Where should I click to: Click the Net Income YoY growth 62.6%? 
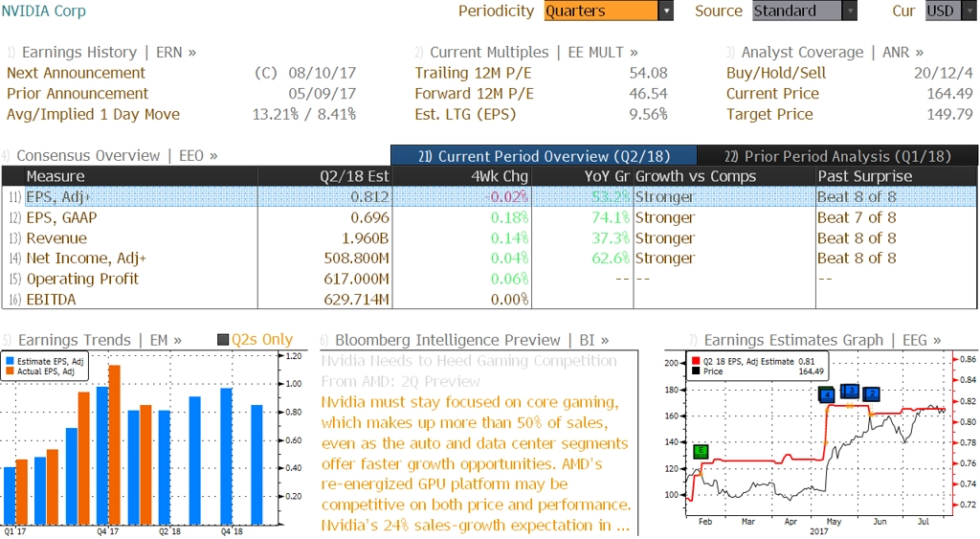611,258
